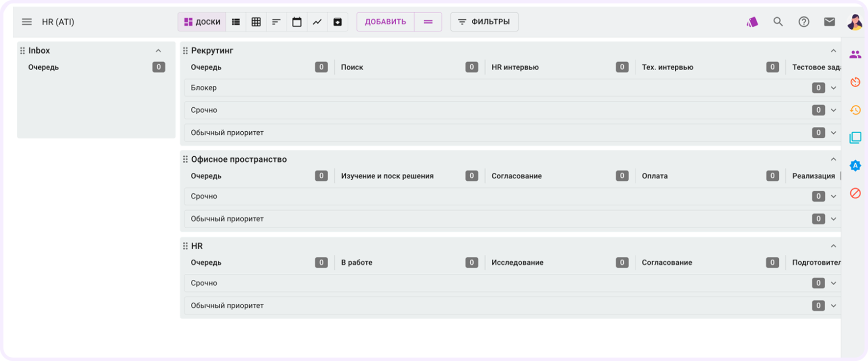Click the count badge of Оплата column
The width and height of the screenshot is (868, 361).
point(772,176)
